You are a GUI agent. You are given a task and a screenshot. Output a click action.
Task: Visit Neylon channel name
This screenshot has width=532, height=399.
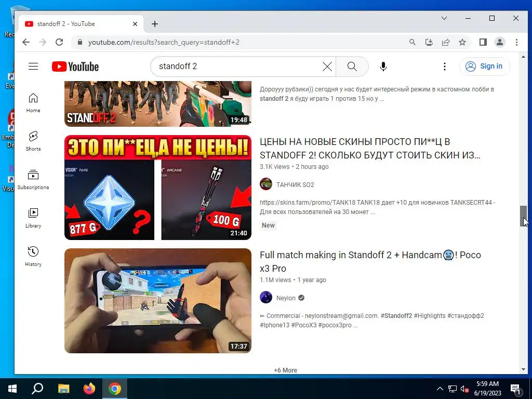[286, 298]
